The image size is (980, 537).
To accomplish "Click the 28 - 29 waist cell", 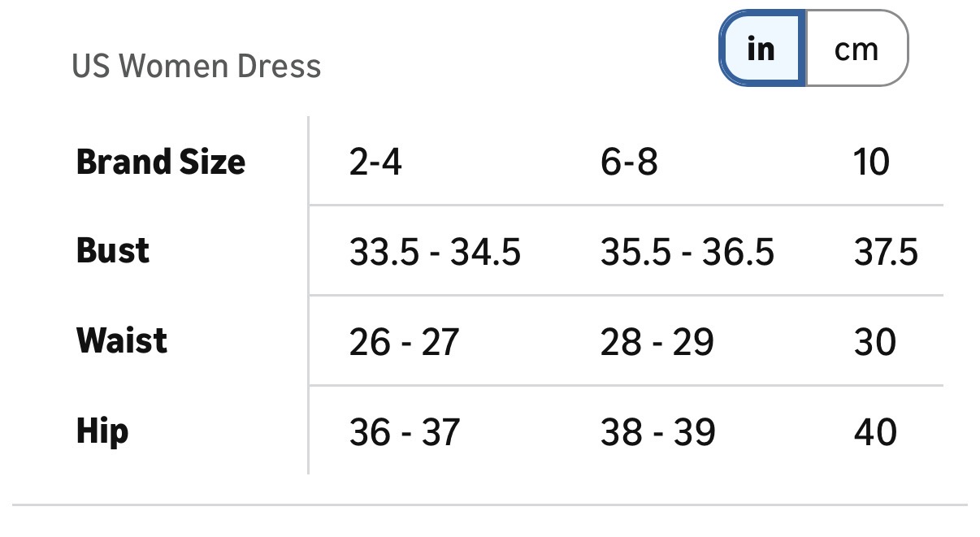I will [x=657, y=342].
